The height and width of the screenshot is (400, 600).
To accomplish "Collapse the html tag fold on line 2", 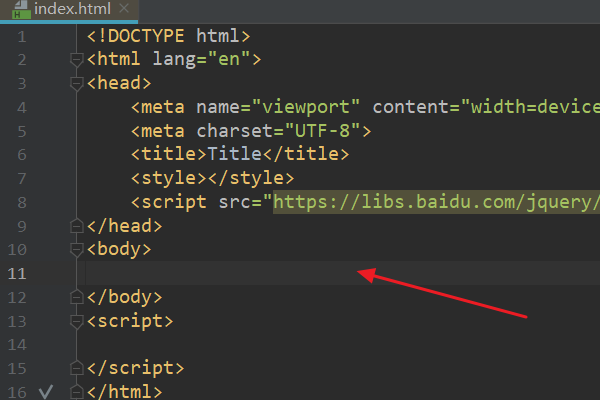I will coord(77,60).
